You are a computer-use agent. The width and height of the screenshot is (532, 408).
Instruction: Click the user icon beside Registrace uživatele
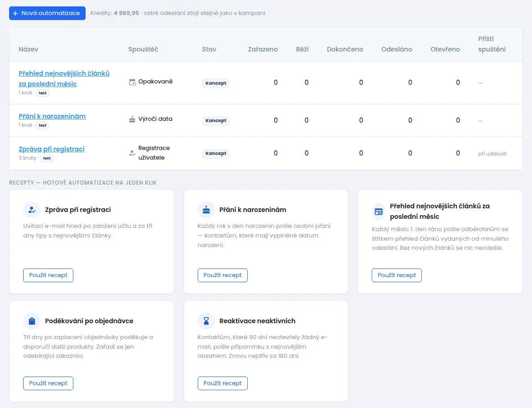pyautogui.click(x=133, y=153)
